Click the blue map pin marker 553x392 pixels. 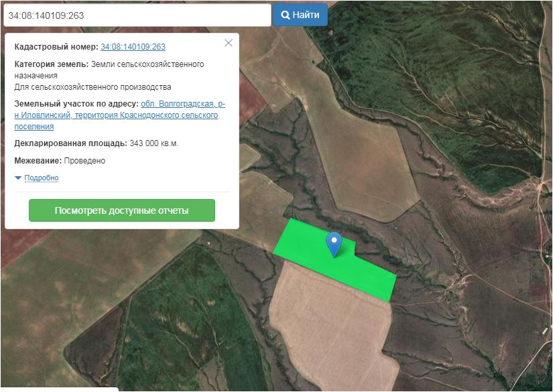[x=333, y=243]
